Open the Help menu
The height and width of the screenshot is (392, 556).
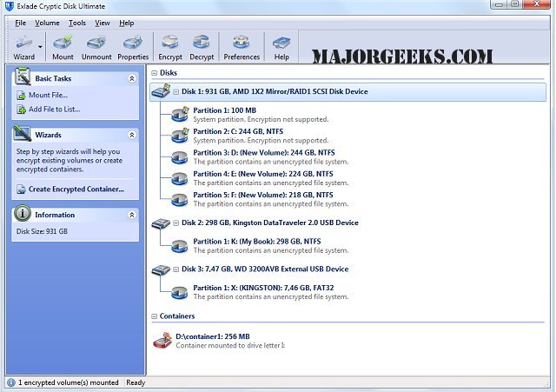126,23
